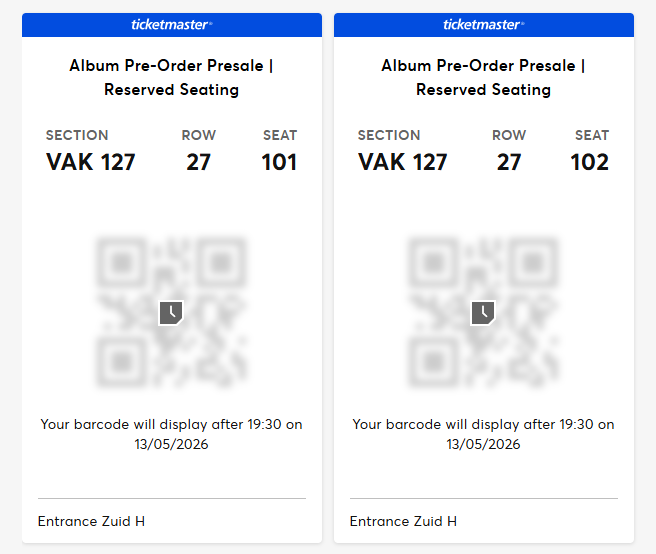Click VAK 127 section on the right ticket
The image size is (656, 554).
pyautogui.click(x=403, y=162)
